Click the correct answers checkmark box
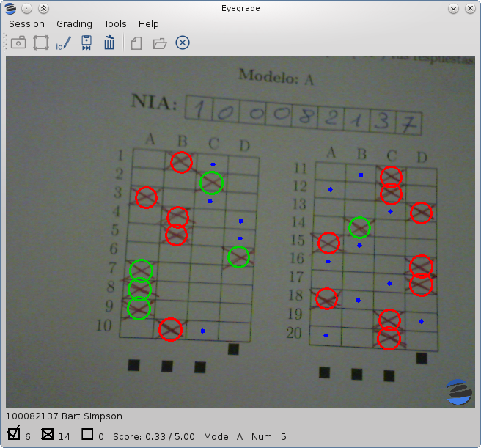 tap(14, 434)
